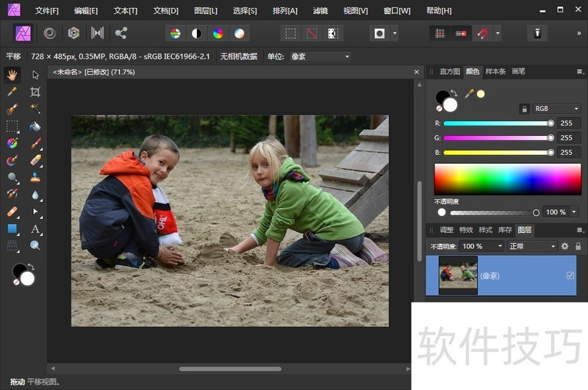Switch to the Liquify persona
588x390 pixels.
pos(50,33)
